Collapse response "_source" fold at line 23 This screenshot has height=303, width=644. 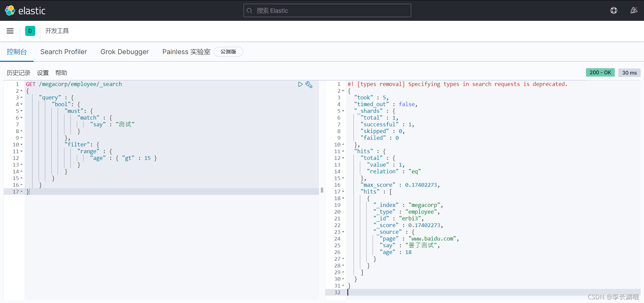[x=343, y=232]
